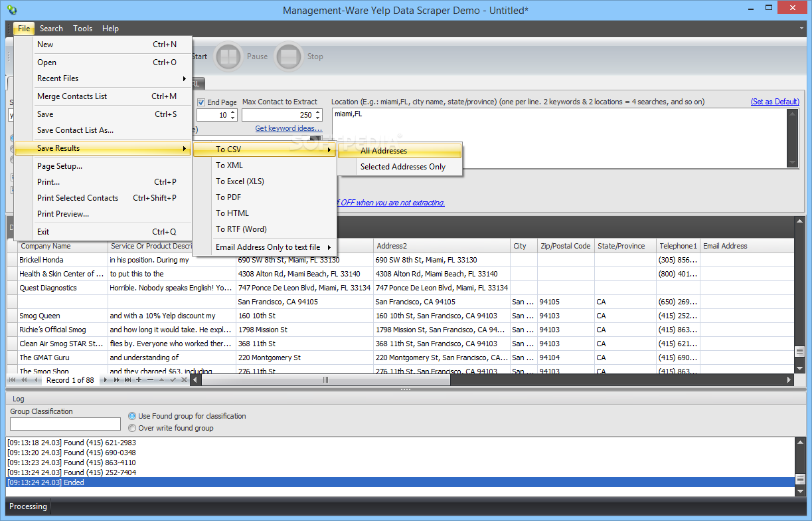The width and height of the screenshot is (812, 521).
Task: Select To Excel (XLS) export option
Action: [264, 181]
